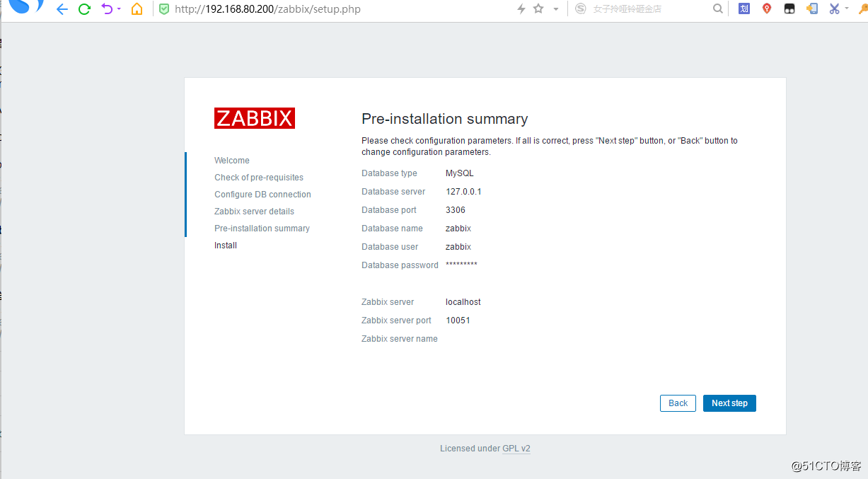Click the blue device sync extension icon
The width and height of the screenshot is (868, 479).
click(x=812, y=9)
